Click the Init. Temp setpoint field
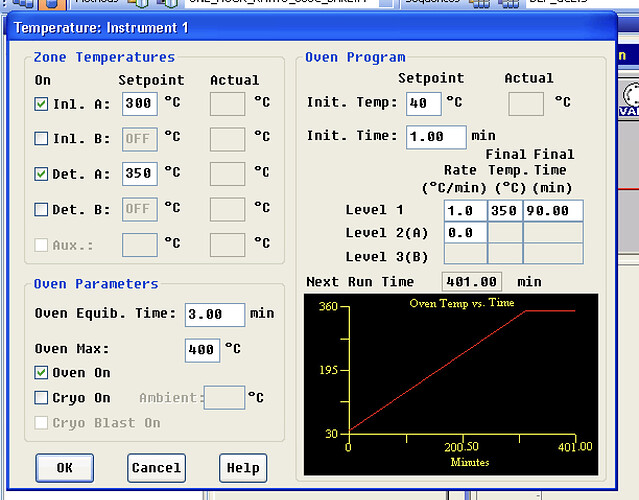Viewport: 639px width, 500px height. [423, 104]
